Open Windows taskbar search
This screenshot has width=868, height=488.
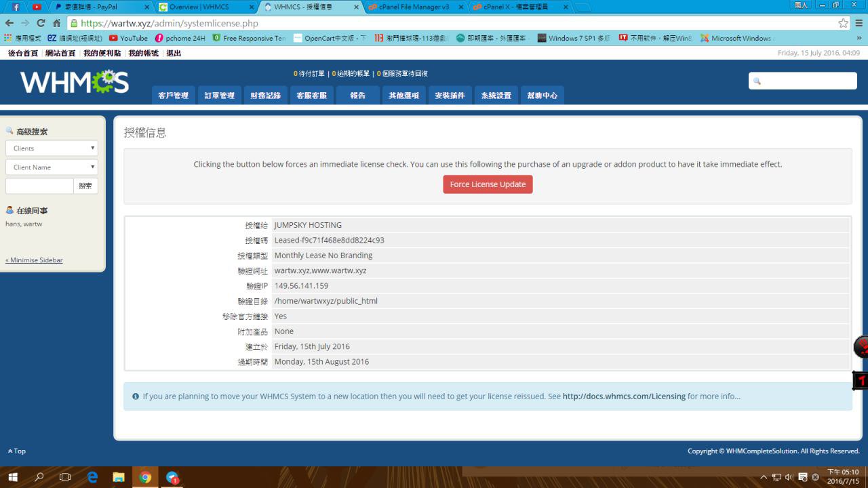tap(39, 477)
